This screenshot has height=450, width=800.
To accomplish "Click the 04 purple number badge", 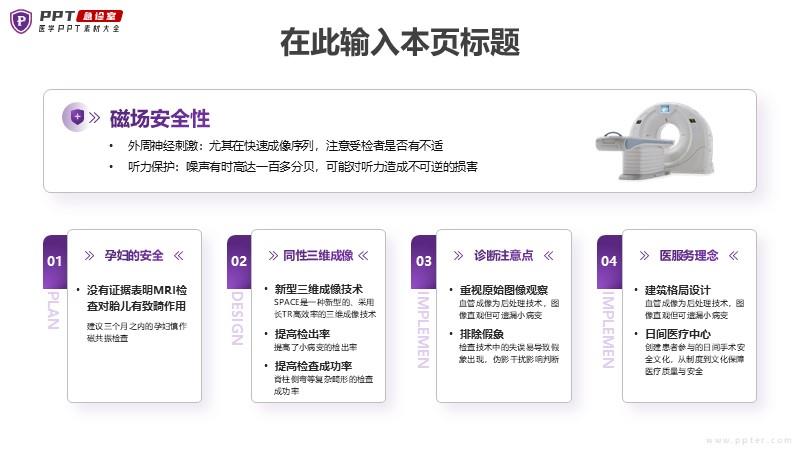I will click(x=609, y=261).
